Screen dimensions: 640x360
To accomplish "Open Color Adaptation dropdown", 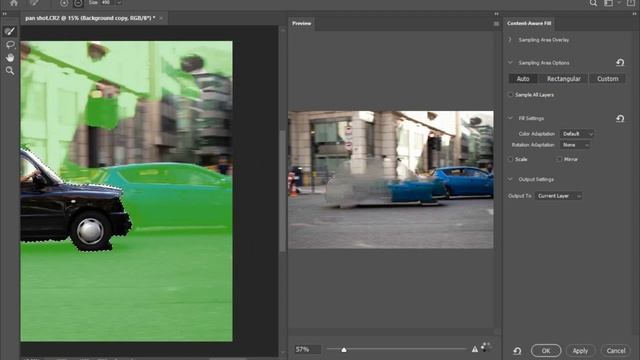I will 577,133.
